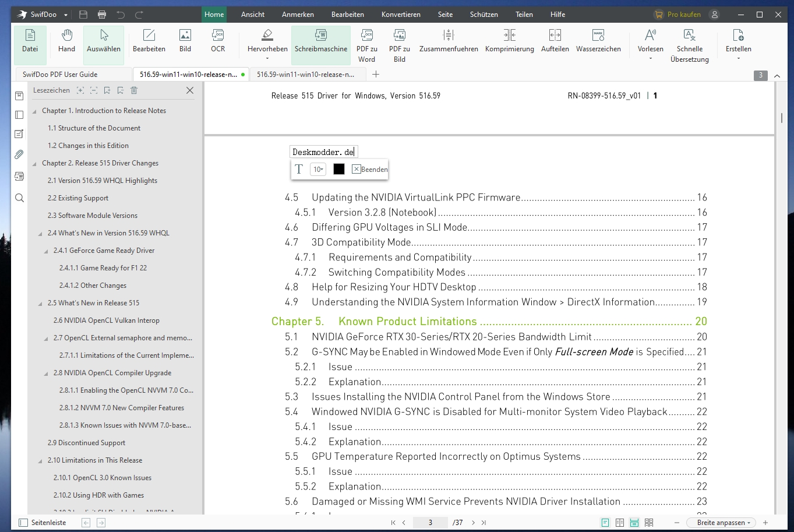Open the Seite ribbon tab
This screenshot has height=532, width=794.
click(x=445, y=15)
